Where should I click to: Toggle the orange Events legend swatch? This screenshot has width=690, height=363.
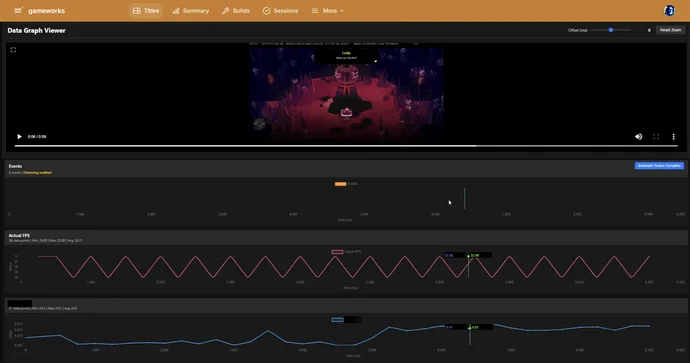[x=340, y=184]
